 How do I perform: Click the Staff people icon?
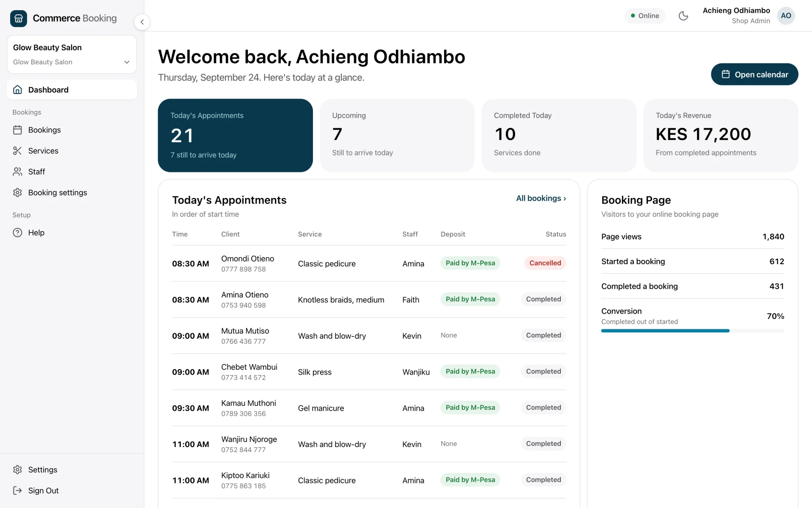point(17,171)
